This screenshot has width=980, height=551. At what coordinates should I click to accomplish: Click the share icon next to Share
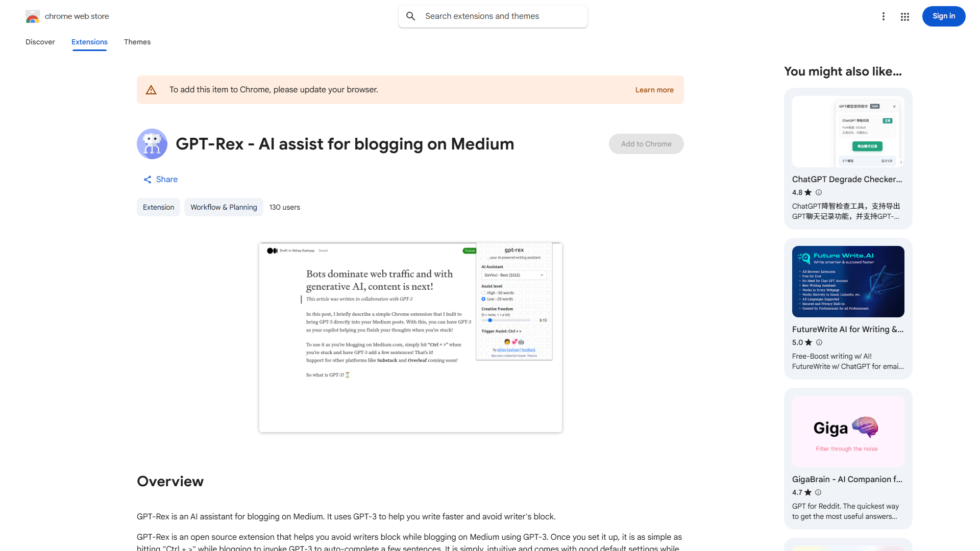coord(148,180)
